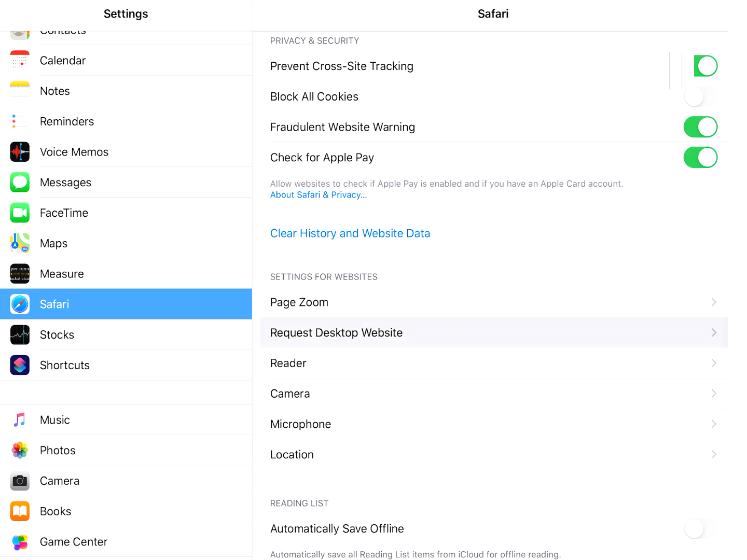This screenshot has width=747, height=560.
Task: Open sidebar Camera settings label
Action: coord(60,481)
